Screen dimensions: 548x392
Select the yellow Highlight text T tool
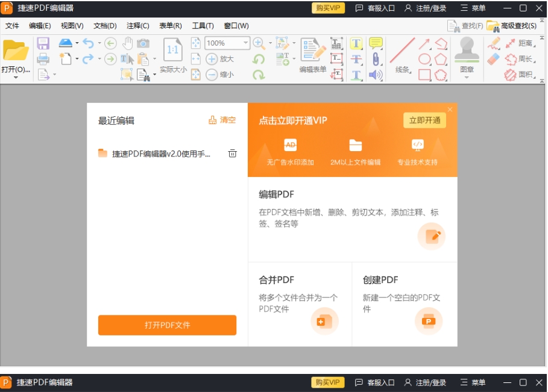(x=356, y=43)
